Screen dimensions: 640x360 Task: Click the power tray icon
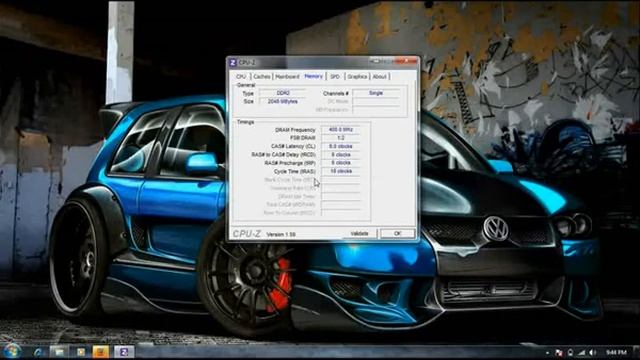coord(570,353)
